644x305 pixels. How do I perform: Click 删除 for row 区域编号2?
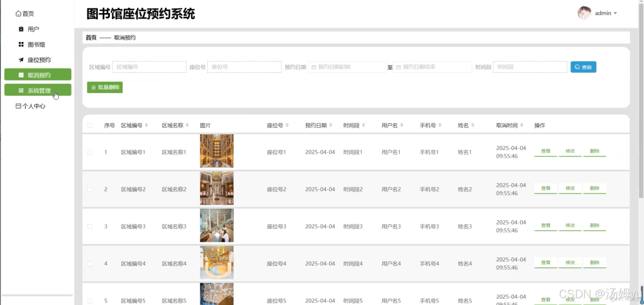pyautogui.click(x=595, y=189)
